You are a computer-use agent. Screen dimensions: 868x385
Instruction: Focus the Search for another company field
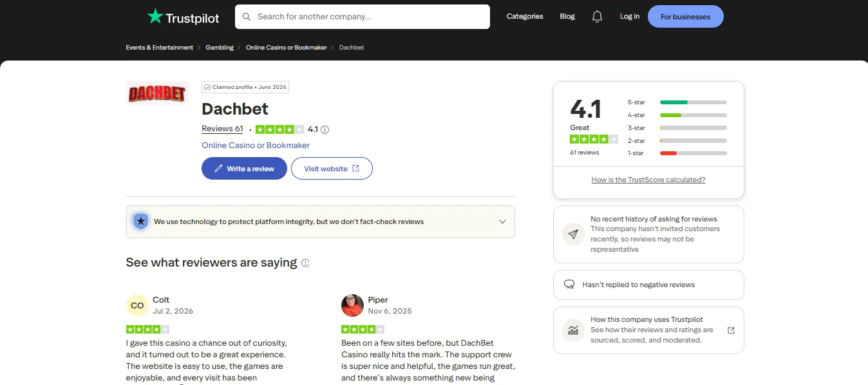(x=363, y=17)
